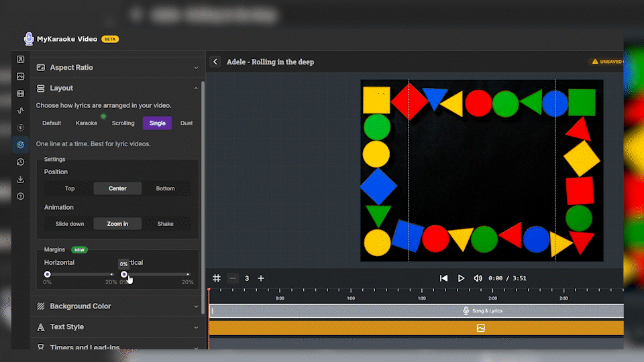Play the karaoke video preview
Screen dimensions: 644x362
click(x=461, y=278)
